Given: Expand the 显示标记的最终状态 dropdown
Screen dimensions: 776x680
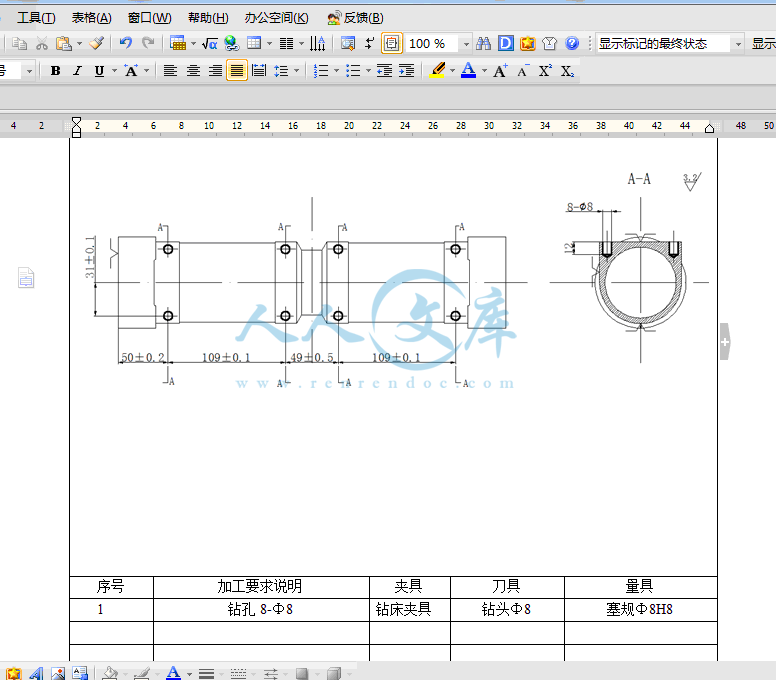Looking at the screenshot, I should [738, 44].
